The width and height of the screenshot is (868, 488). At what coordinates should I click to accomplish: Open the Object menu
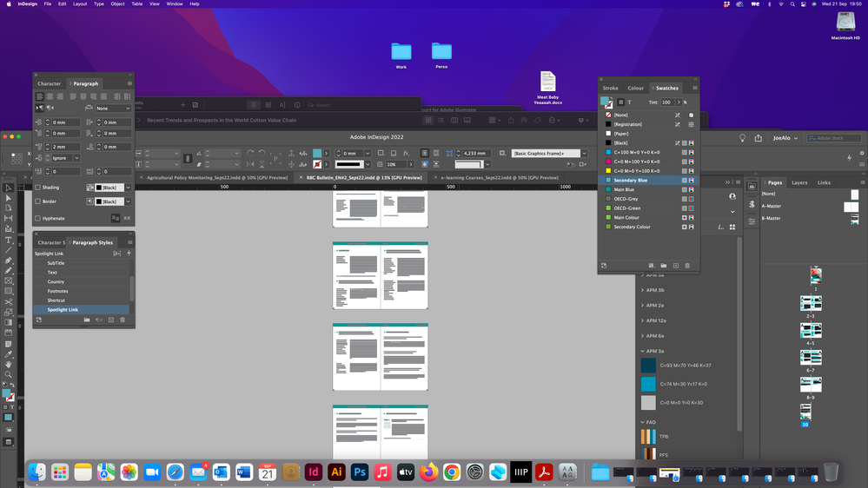tap(117, 3)
